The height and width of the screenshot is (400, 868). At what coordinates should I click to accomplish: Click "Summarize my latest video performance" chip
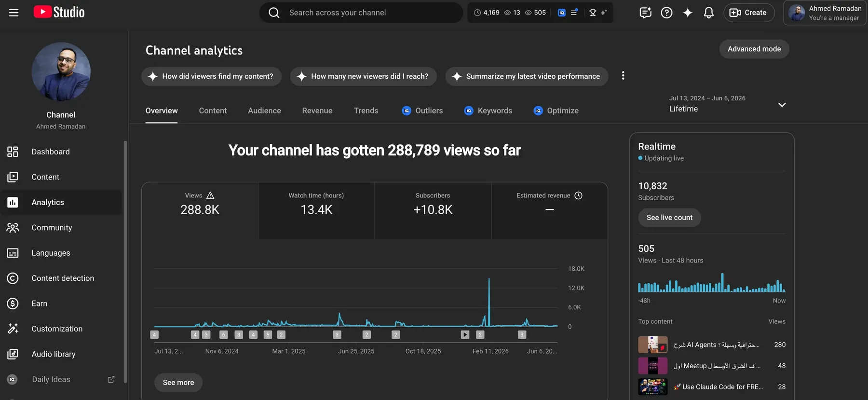click(x=527, y=76)
